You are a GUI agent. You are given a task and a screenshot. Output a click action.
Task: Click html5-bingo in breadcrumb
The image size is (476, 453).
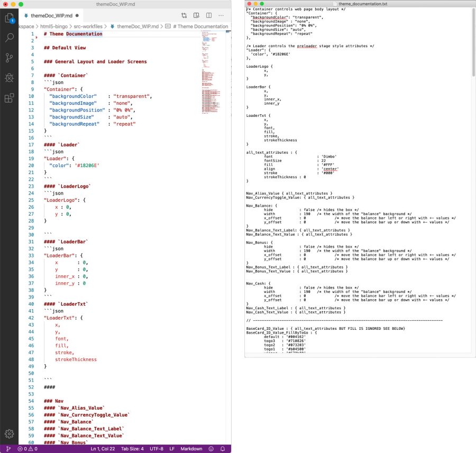[54, 26]
